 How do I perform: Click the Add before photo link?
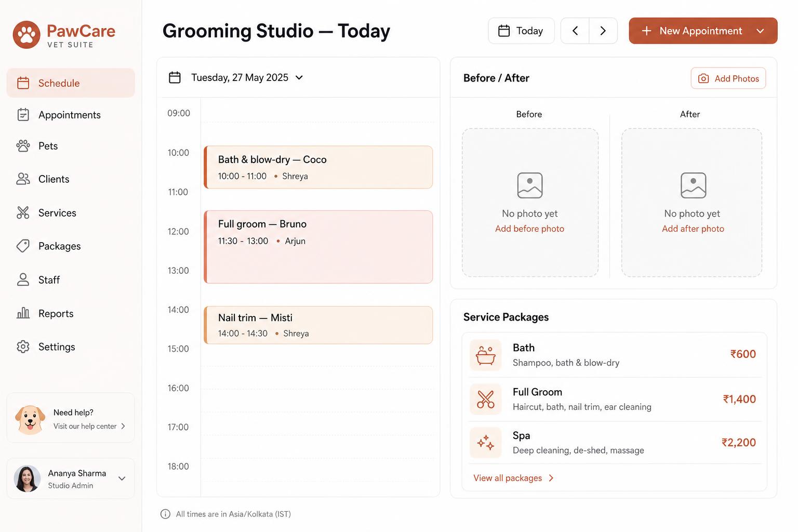pyautogui.click(x=529, y=229)
